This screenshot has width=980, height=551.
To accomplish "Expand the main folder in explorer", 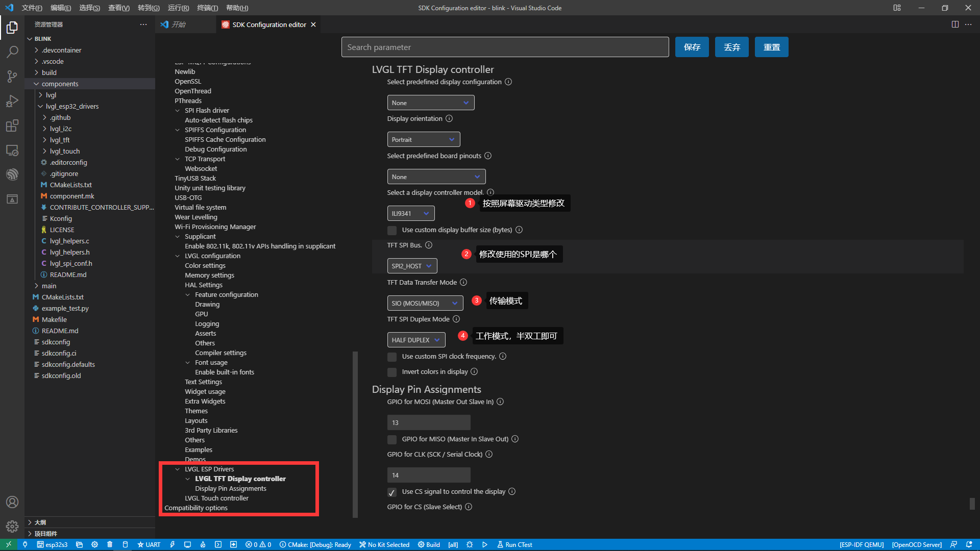I will pos(49,286).
